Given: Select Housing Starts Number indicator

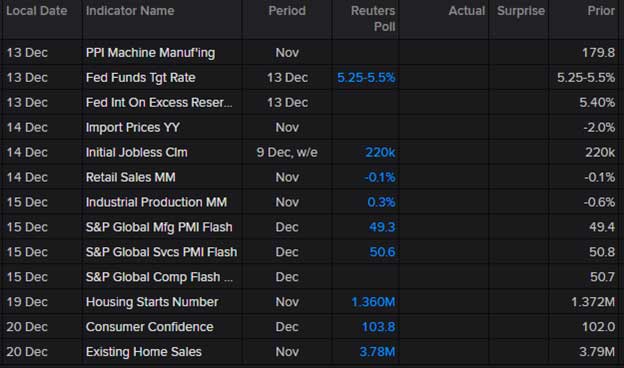Looking at the screenshot, I should [152, 302].
